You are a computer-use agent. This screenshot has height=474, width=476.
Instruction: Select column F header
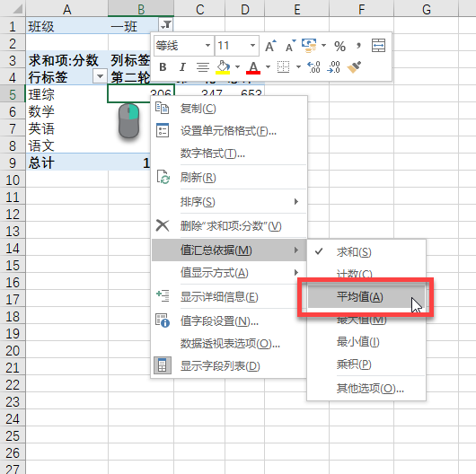[362, 9]
